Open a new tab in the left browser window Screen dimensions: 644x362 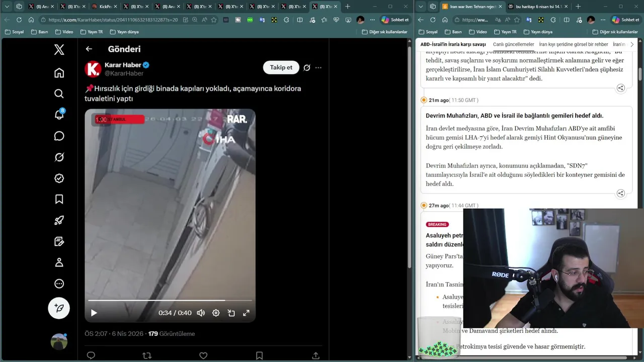(x=347, y=7)
